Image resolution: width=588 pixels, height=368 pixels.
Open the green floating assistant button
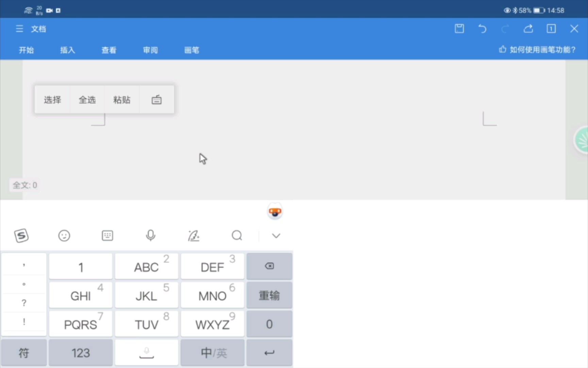point(581,140)
